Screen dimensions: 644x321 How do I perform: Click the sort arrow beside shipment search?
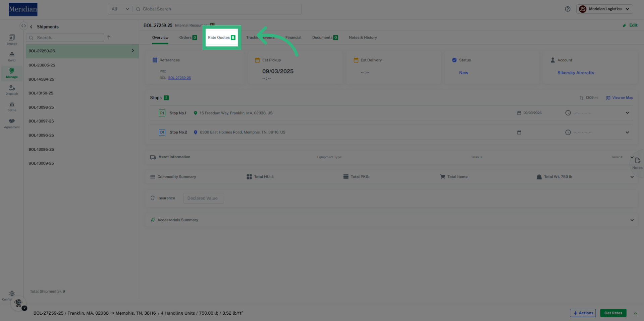pos(109,38)
